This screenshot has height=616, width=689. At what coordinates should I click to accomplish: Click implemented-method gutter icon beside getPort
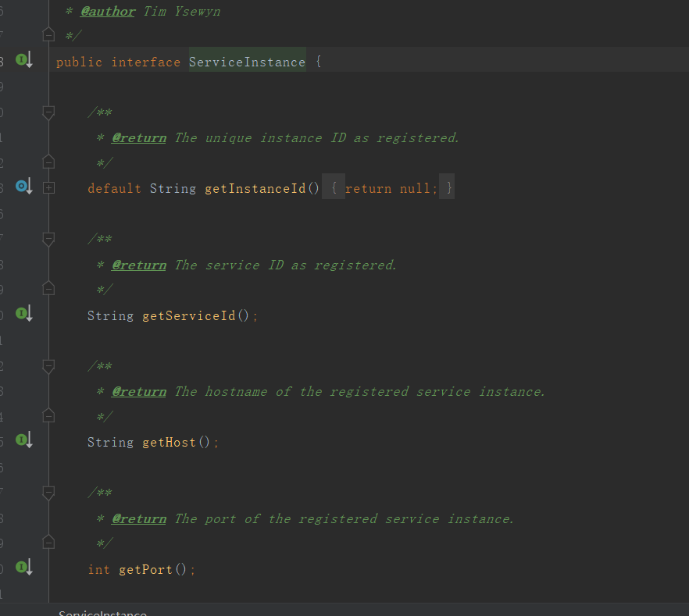point(23,568)
